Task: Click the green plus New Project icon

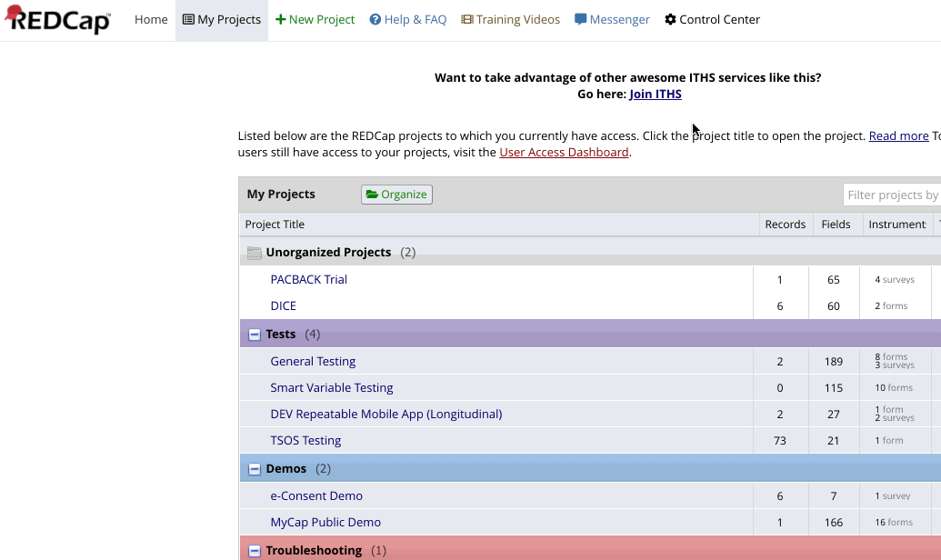Action: pyautogui.click(x=280, y=19)
